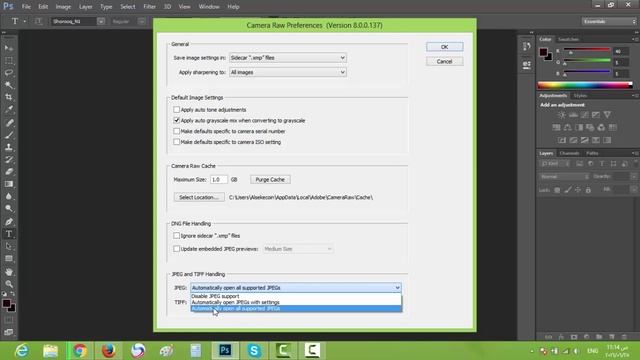640x360 pixels.
Task: Select the Dodge tool
Action: pos(9,208)
